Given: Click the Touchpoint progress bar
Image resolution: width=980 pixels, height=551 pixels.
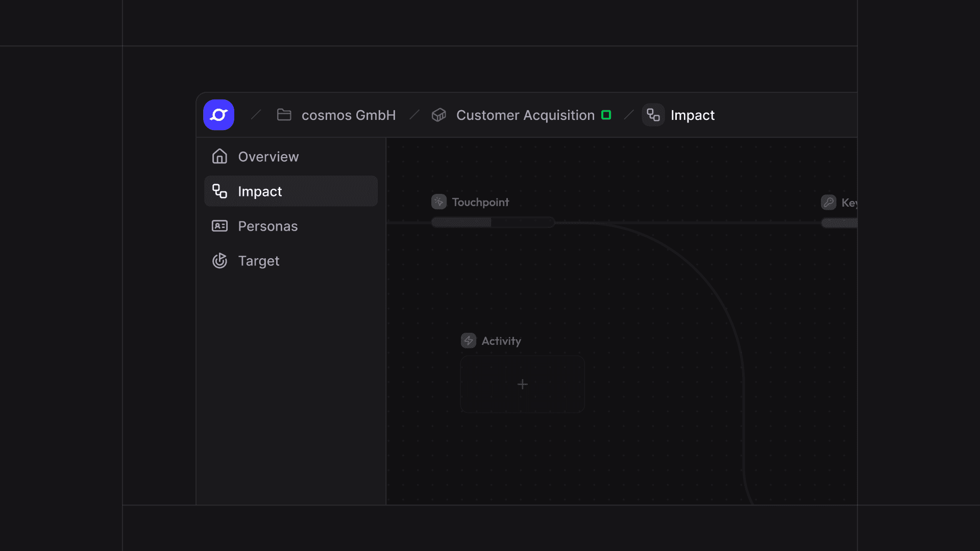Looking at the screenshot, I should pyautogui.click(x=493, y=222).
